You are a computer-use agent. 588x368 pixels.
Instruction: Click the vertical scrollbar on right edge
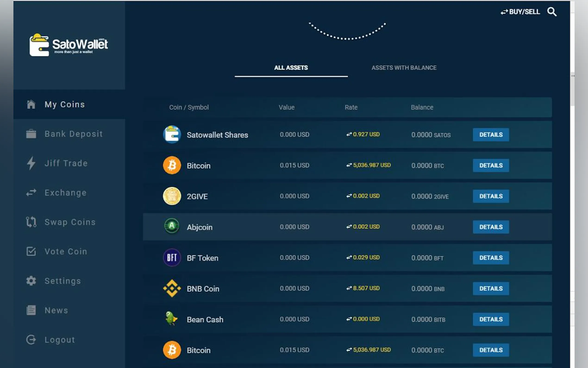pos(572,89)
